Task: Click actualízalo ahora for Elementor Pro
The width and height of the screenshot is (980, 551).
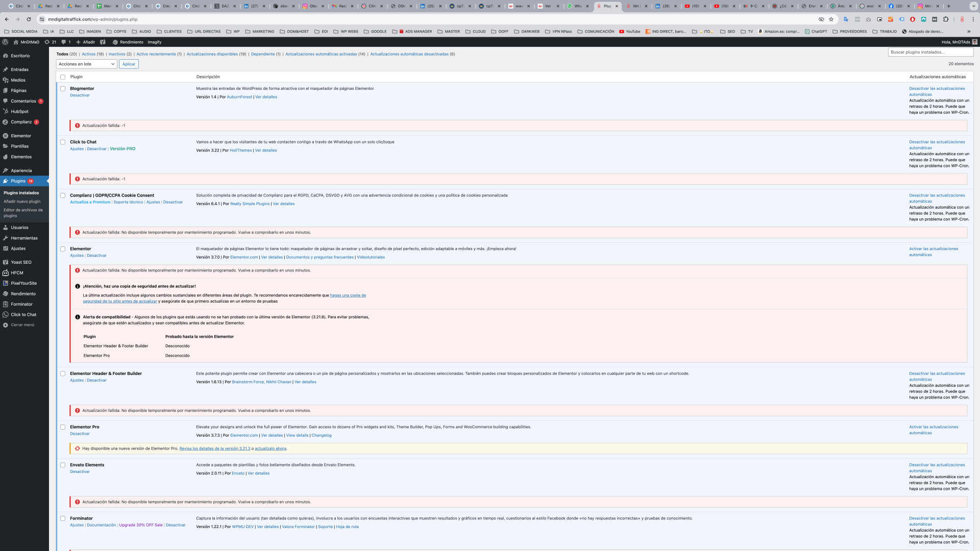Action: pos(270,449)
